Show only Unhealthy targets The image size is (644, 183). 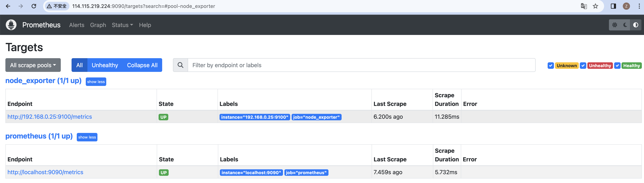(x=105, y=65)
